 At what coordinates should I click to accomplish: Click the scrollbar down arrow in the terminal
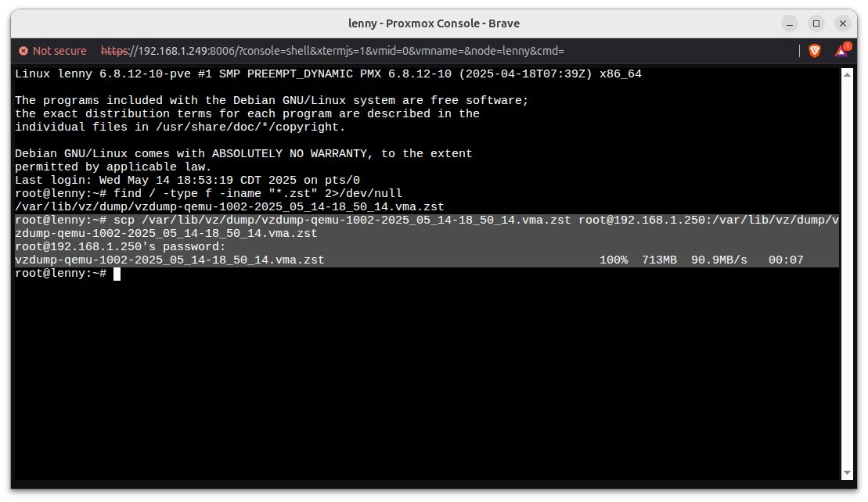pos(847,473)
